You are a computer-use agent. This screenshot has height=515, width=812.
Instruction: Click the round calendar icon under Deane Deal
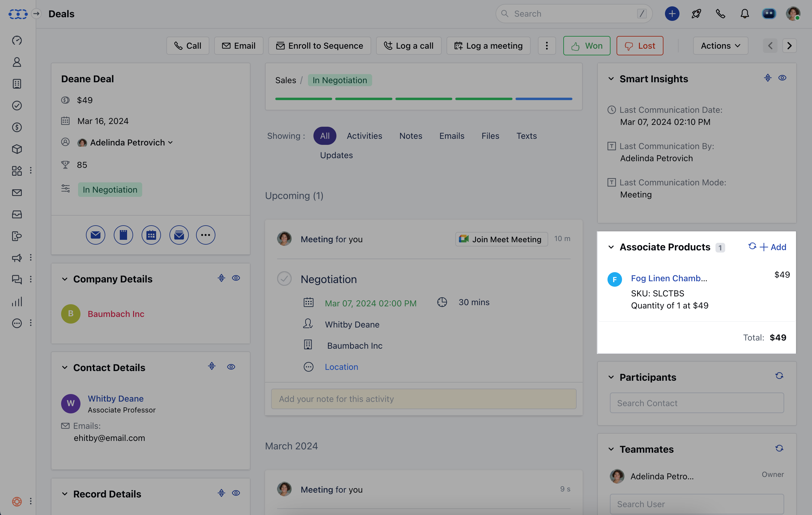pyautogui.click(x=151, y=235)
